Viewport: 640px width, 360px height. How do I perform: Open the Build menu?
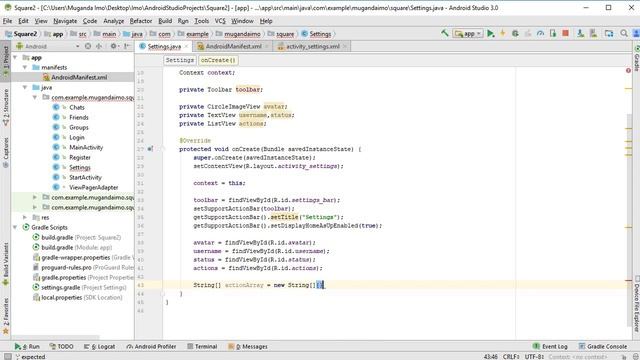point(165,21)
